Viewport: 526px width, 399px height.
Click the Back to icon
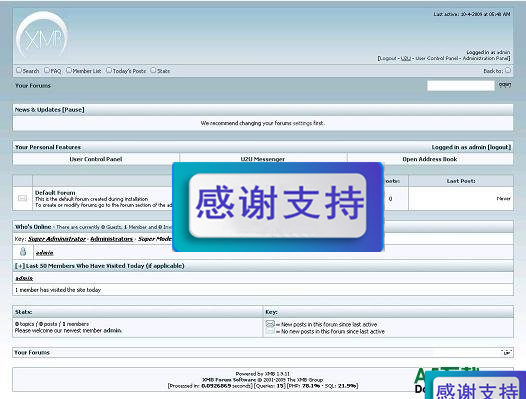pos(508,70)
